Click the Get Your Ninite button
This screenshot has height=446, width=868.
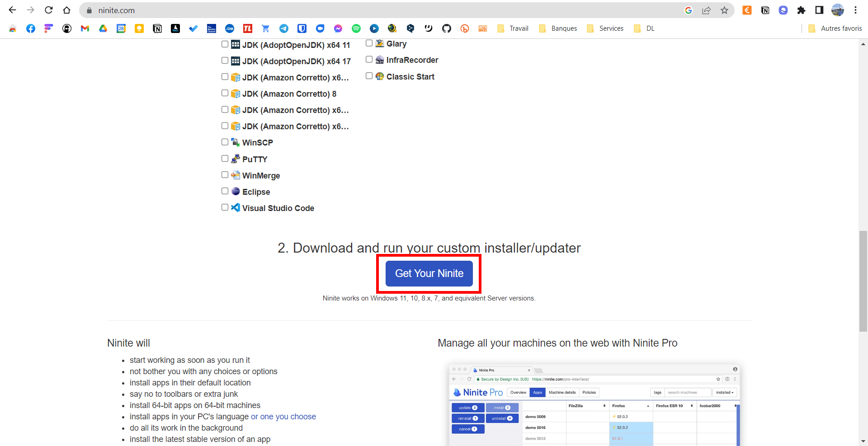pos(429,273)
